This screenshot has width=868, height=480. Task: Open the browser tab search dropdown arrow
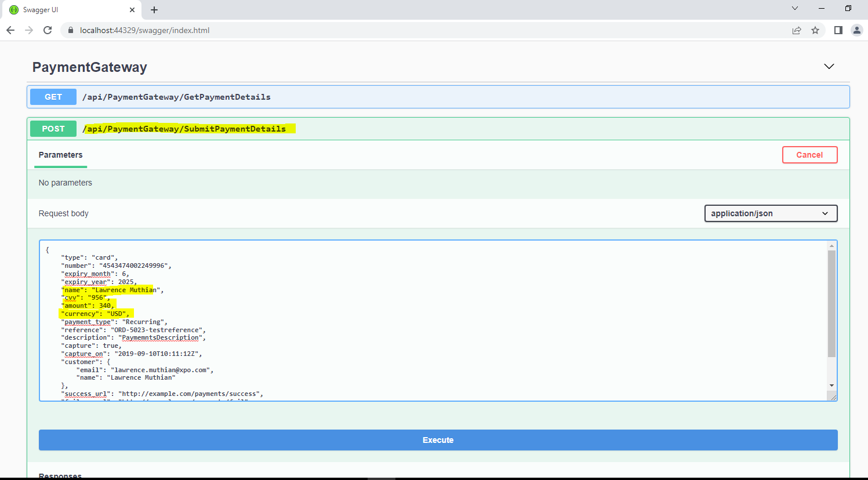point(794,9)
